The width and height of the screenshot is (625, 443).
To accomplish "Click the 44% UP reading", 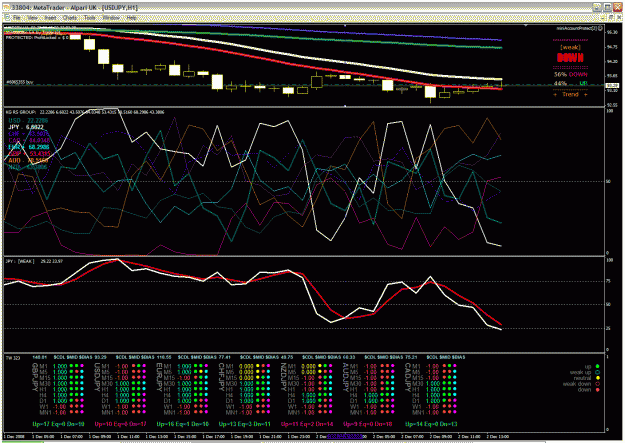I will pyautogui.click(x=570, y=83).
